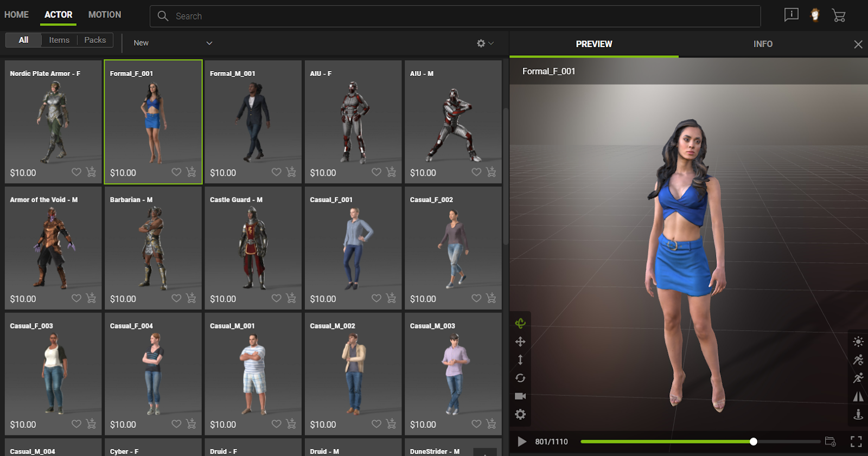
Task: Add Casual_F_002 to cart
Action: [x=491, y=298]
